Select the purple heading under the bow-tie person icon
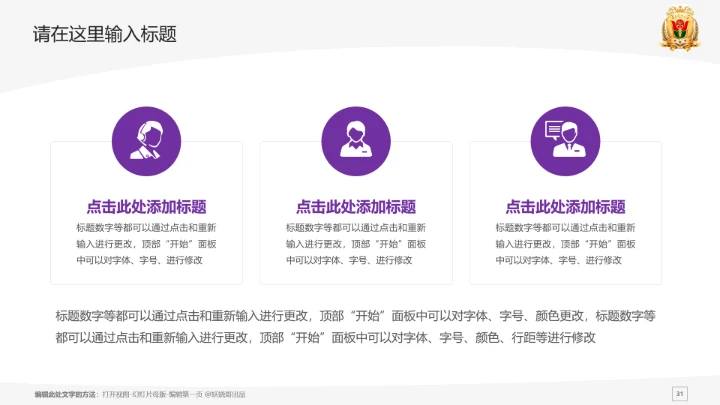The width and height of the screenshot is (720, 405). pyautogui.click(x=356, y=207)
